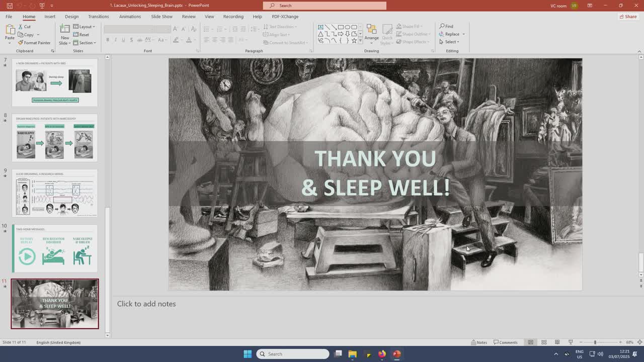Click the THANK YOU & SLEEP WELL text
This screenshot has height=362, width=644.
(375, 173)
